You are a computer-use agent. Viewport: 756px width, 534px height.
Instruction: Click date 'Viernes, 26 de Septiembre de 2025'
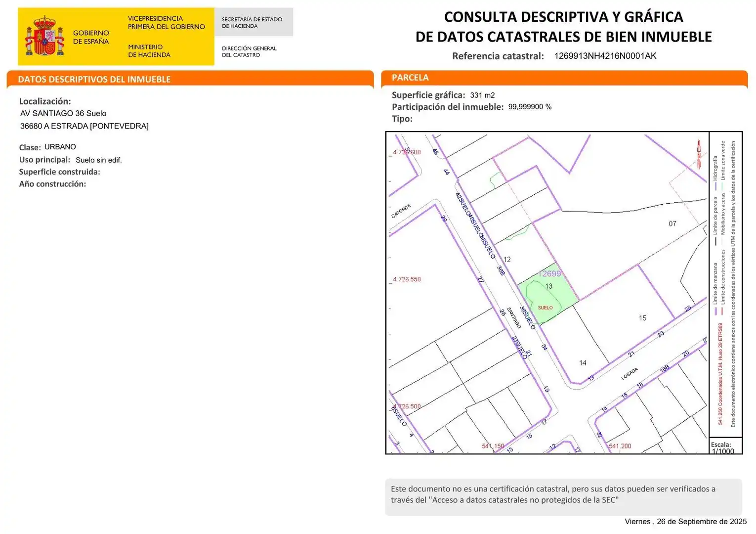(x=686, y=522)
